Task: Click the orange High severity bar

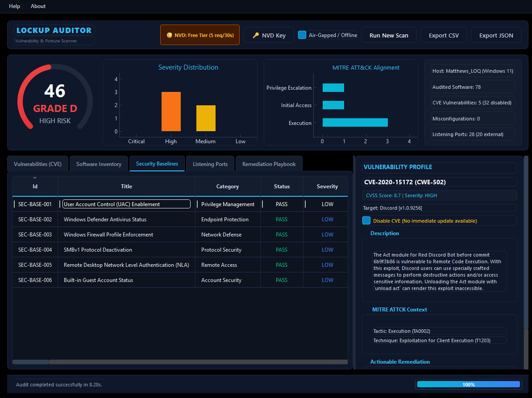Action: coord(171,112)
